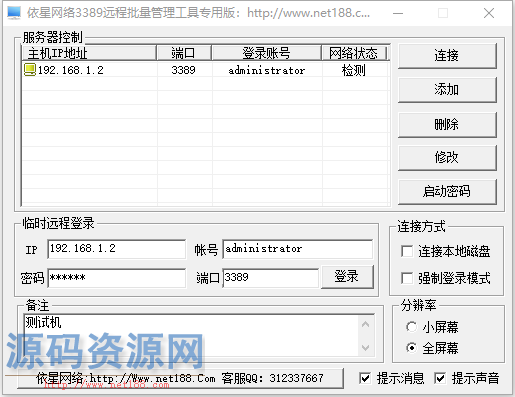
Task: Click the up arrow of the 备注 scrollbar
Action: click(x=365, y=324)
